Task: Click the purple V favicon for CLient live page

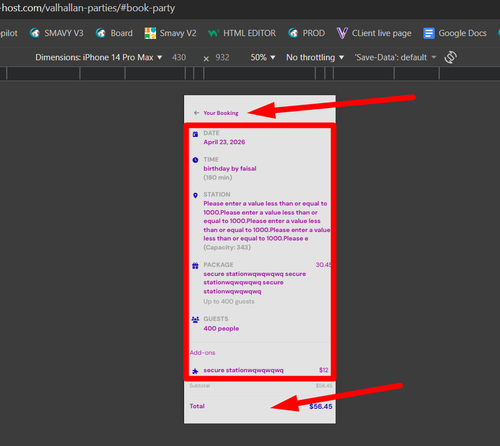Action: coord(342,33)
